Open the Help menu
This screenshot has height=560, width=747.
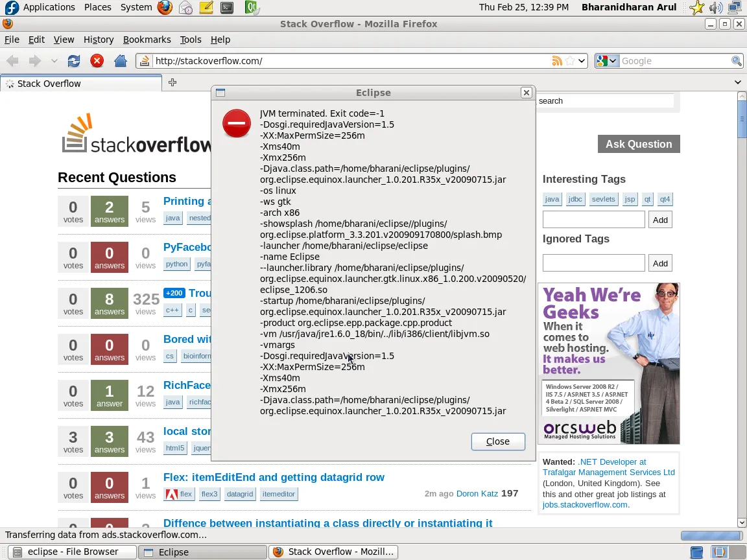click(x=220, y=40)
